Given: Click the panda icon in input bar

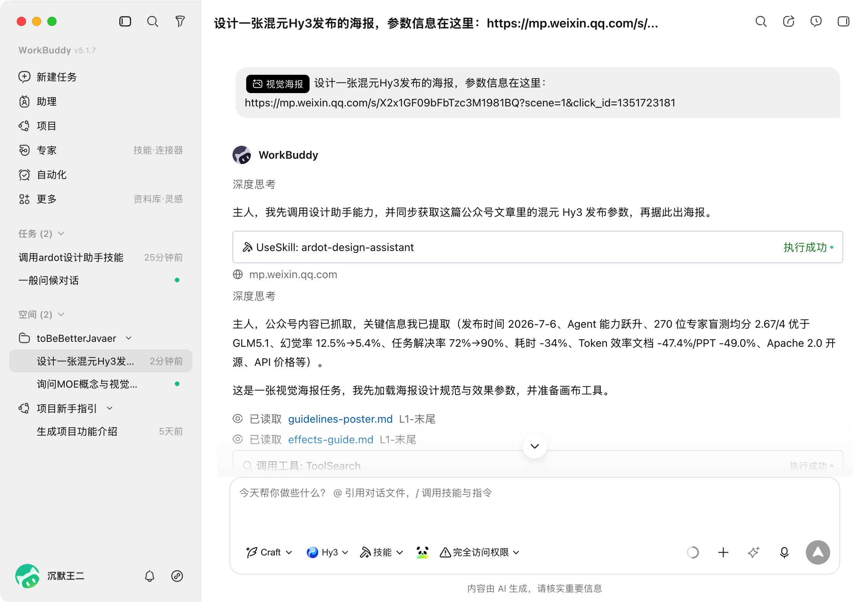Looking at the screenshot, I should (x=423, y=552).
